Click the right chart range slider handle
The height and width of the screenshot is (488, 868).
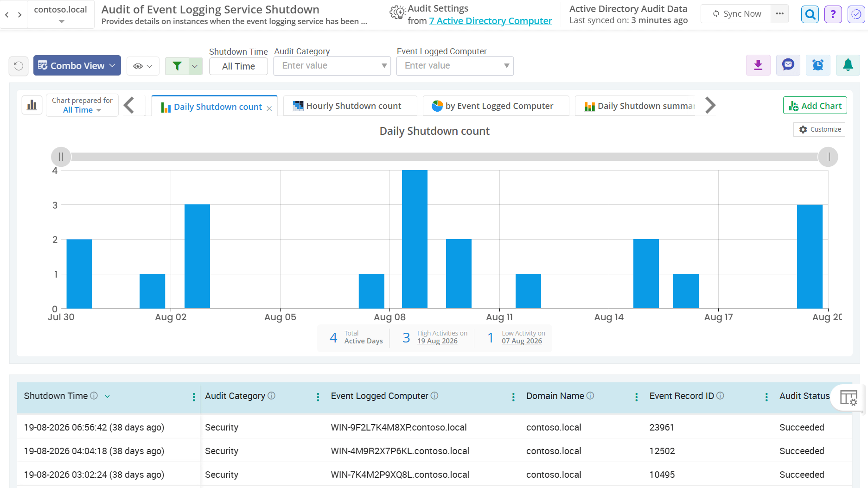pos(828,157)
